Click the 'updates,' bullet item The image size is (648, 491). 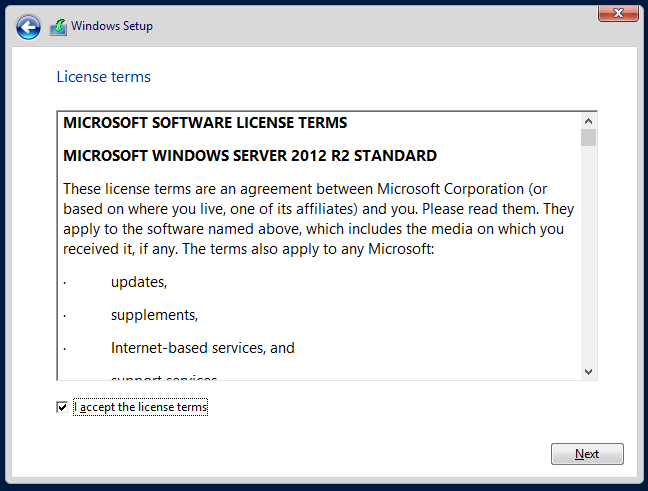click(139, 282)
